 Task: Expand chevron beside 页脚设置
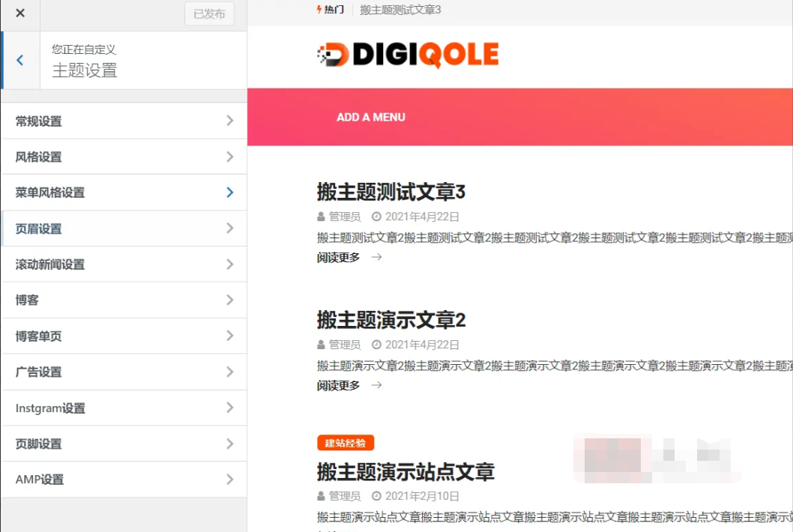tap(229, 444)
